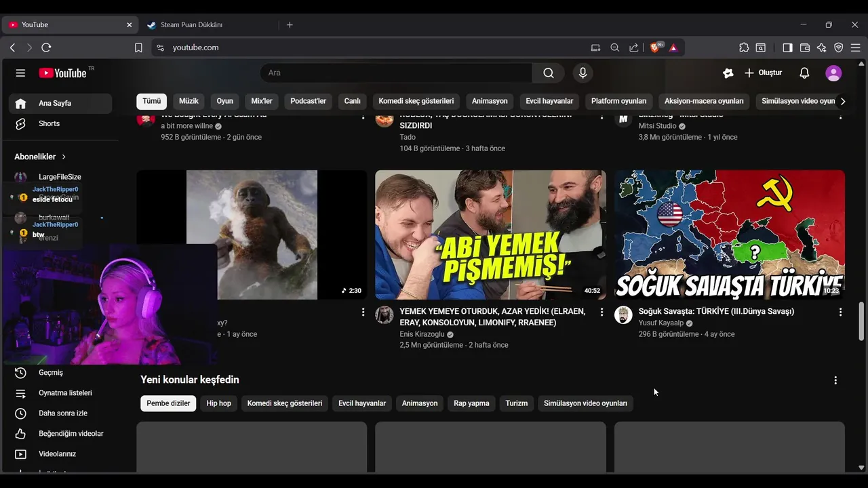Click the starred badge icon beside Oluştur
The image size is (868, 488).
(x=728, y=73)
